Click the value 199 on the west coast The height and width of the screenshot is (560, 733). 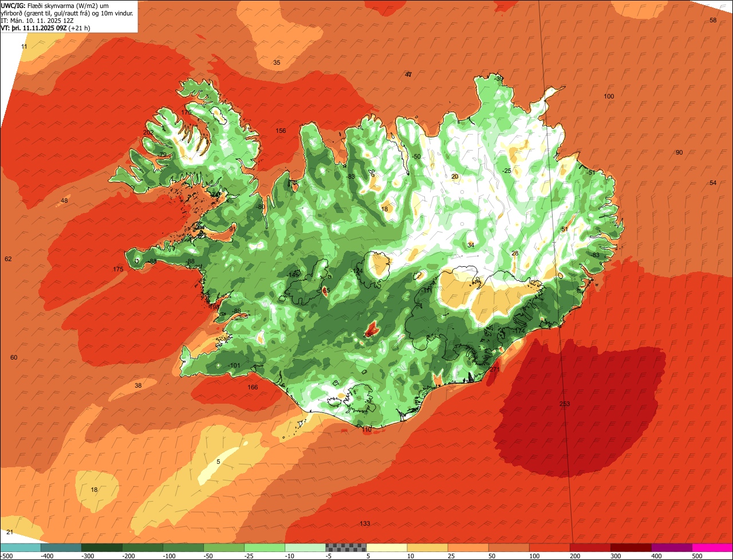pyautogui.click(x=214, y=307)
